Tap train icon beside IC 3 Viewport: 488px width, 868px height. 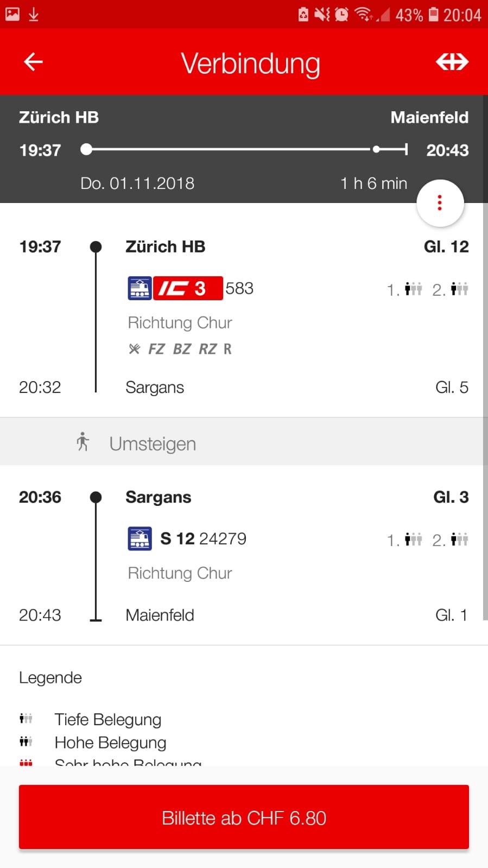coord(140,288)
